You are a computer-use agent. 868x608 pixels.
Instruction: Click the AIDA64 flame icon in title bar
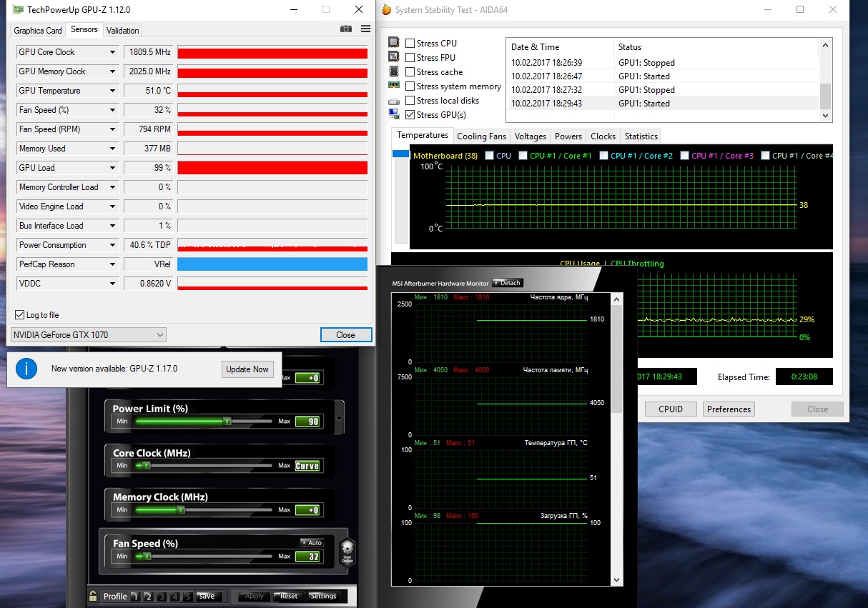coord(387,10)
